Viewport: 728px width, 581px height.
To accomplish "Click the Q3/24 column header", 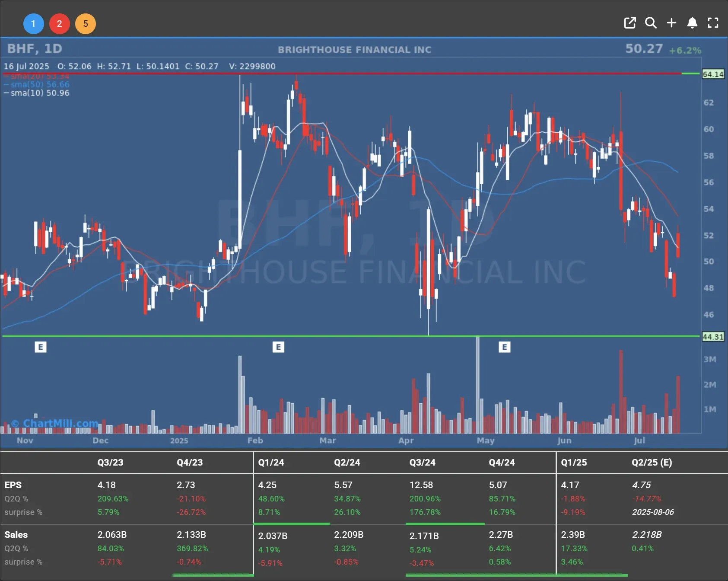I will click(423, 462).
